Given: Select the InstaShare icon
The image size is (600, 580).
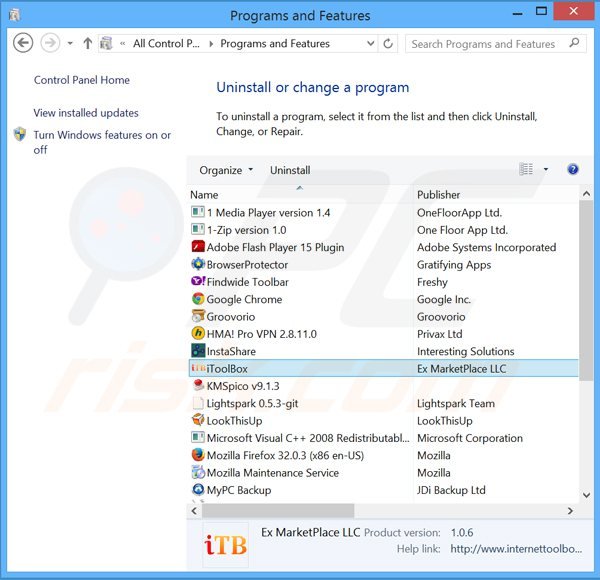Looking at the screenshot, I should 198,350.
